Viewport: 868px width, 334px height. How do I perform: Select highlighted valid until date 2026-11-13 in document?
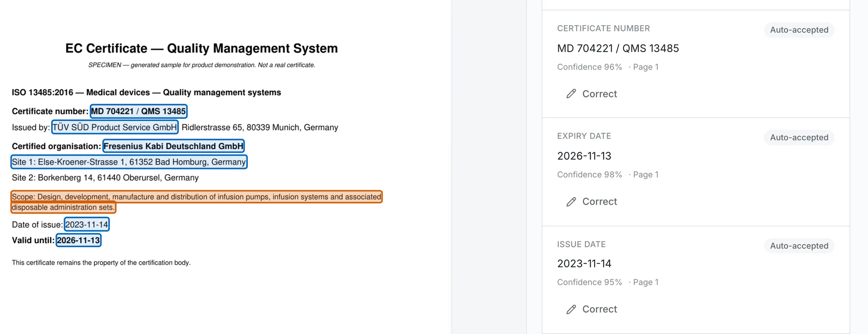(79, 240)
